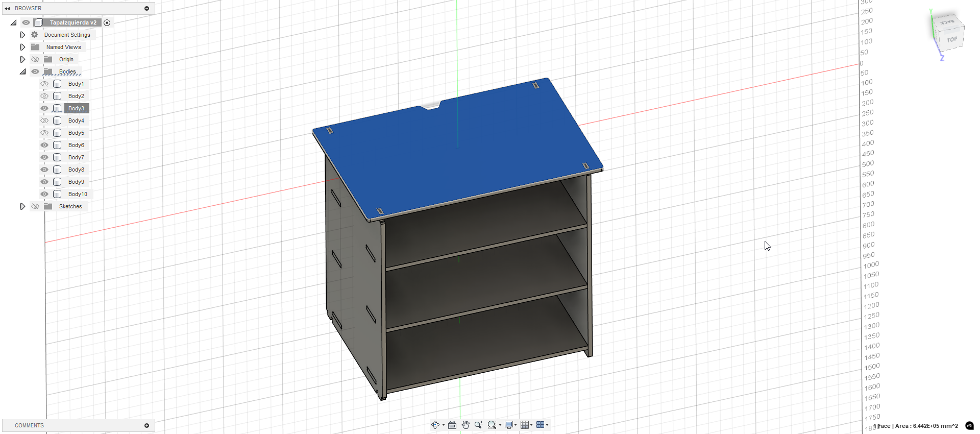Viewport: 980px width, 434px height.
Task: Expand the Document Settings node
Action: (x=22, y=35)
